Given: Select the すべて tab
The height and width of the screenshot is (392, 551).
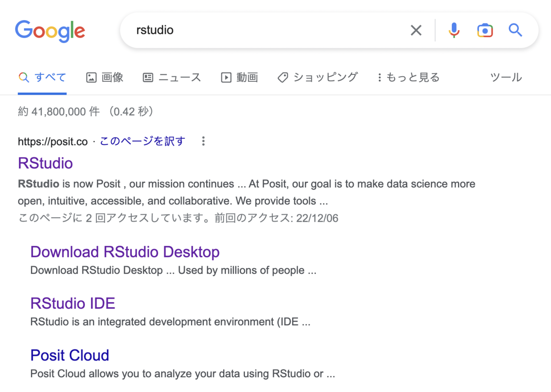Looking at the screenshot, I should tap(42, 78).
